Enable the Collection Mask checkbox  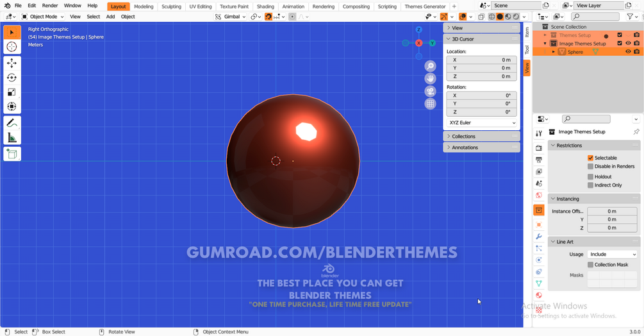pyautogui.click(x=590, y=265)
